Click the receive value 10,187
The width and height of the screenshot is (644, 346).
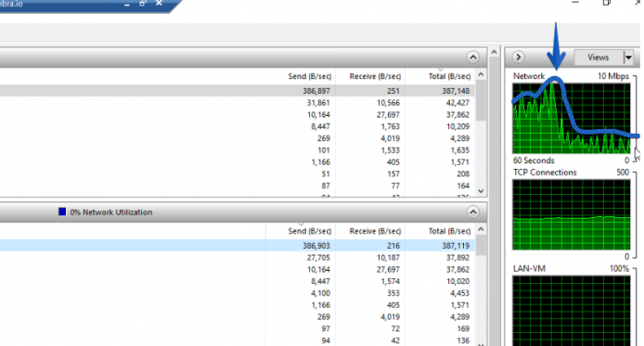click(388, 257)
